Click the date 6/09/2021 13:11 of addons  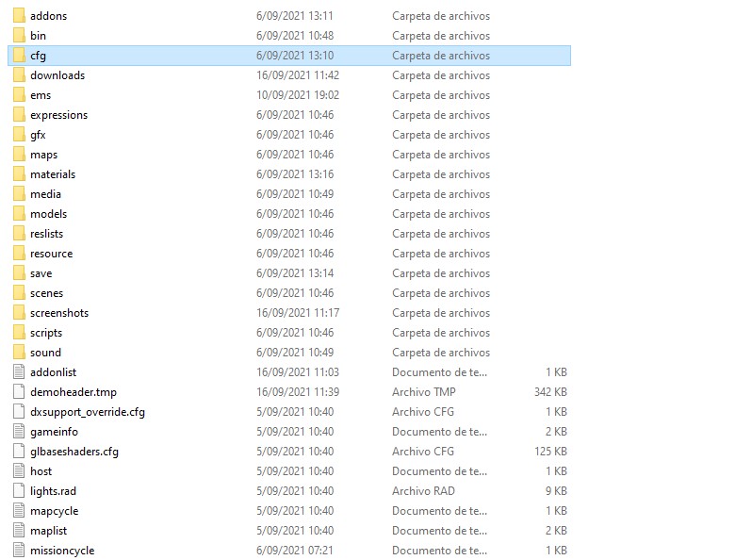(x=295, y=16)
